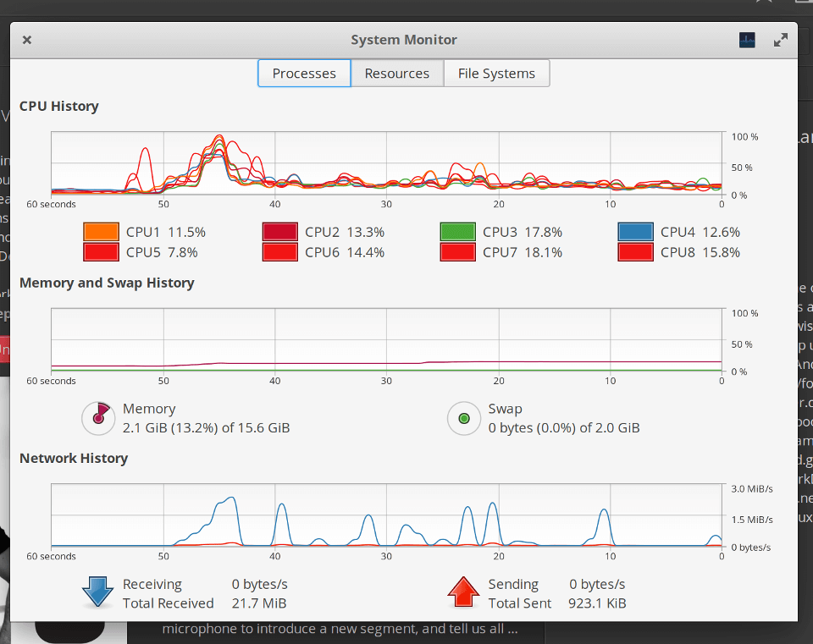The image size is (813, 644).
Task: Click the CPU5 red color swatch
Action: (x=101, y=252)
